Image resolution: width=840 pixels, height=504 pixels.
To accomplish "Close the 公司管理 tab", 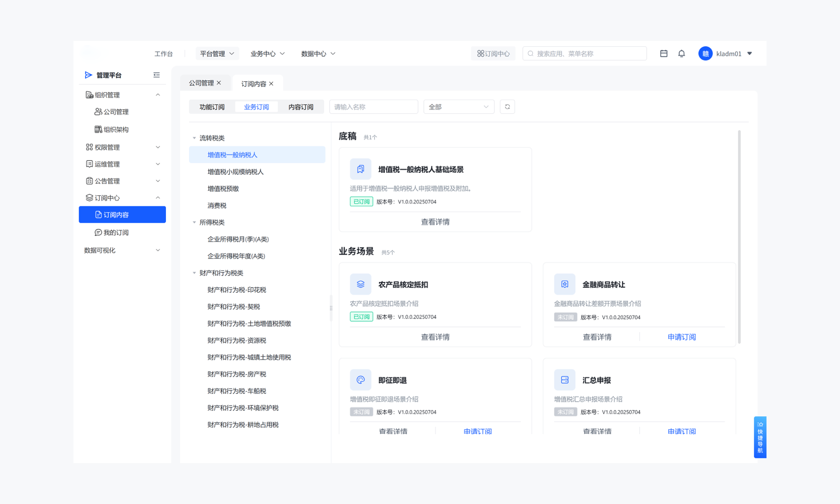I will point(219,83).
